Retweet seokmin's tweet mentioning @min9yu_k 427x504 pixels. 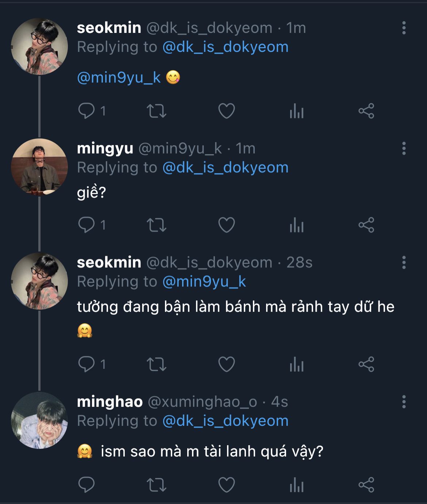pos(156,111)
